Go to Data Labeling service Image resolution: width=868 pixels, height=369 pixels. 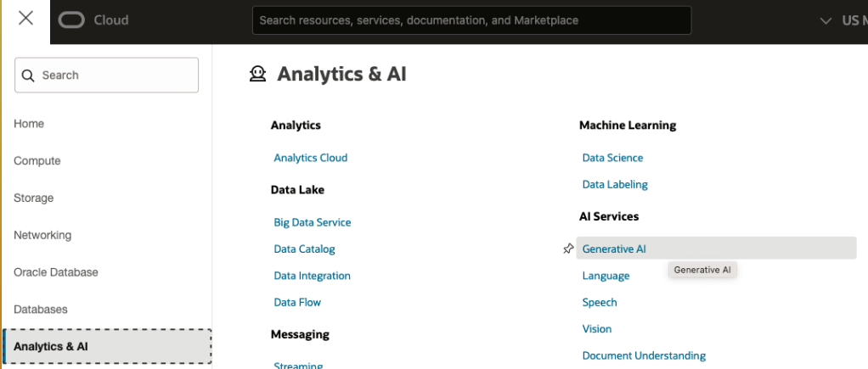[x=615, y=184]
